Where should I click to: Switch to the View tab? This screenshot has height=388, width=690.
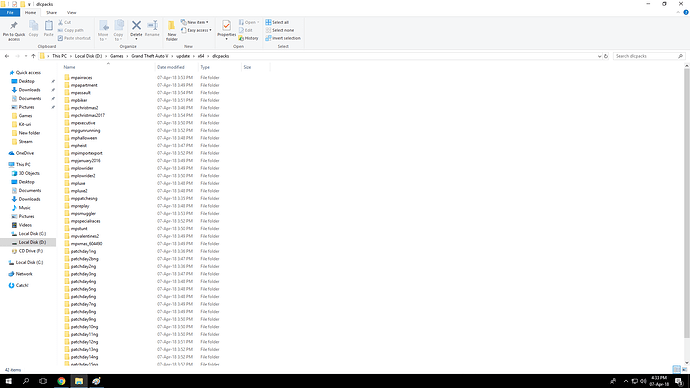(71, 13)
